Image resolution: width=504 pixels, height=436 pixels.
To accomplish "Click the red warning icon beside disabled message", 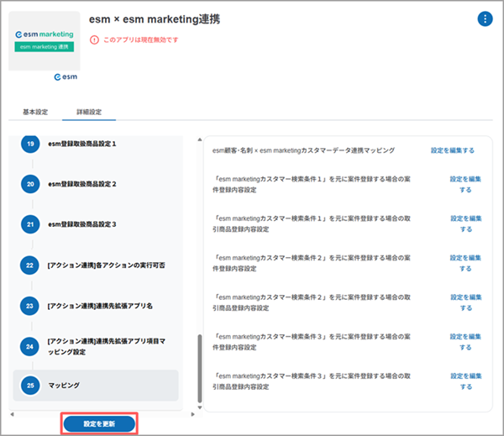I will pos(94,39).
